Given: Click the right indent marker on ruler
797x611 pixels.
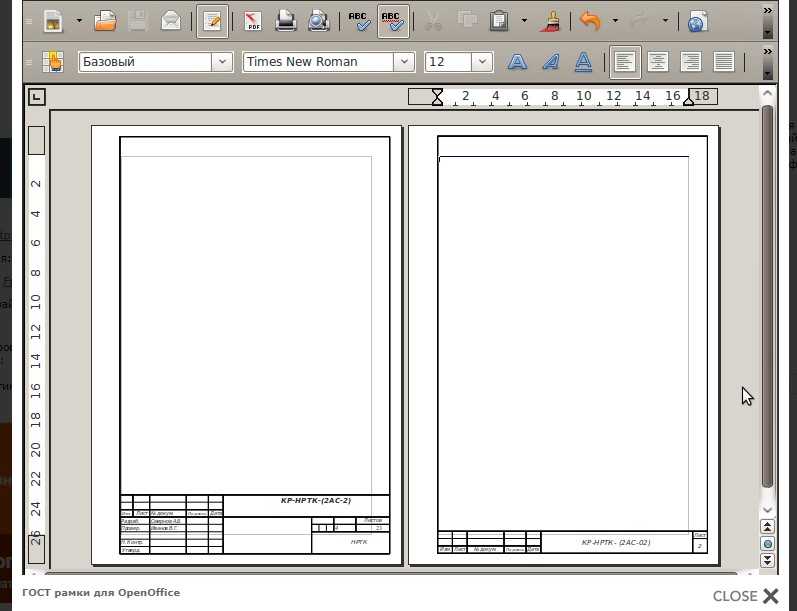Looking at the screenshot, I should [x=689, y=100].
